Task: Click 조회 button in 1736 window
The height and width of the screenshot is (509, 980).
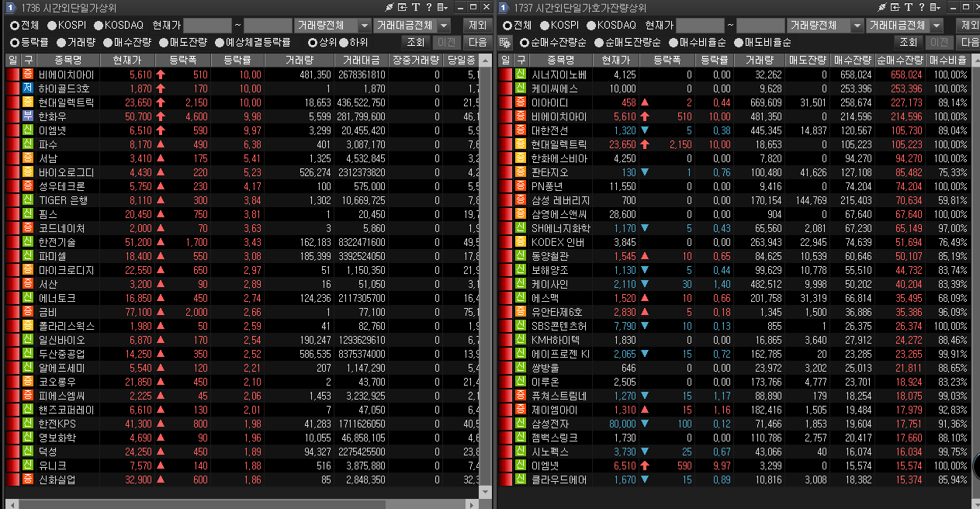Action: (416, 43)
